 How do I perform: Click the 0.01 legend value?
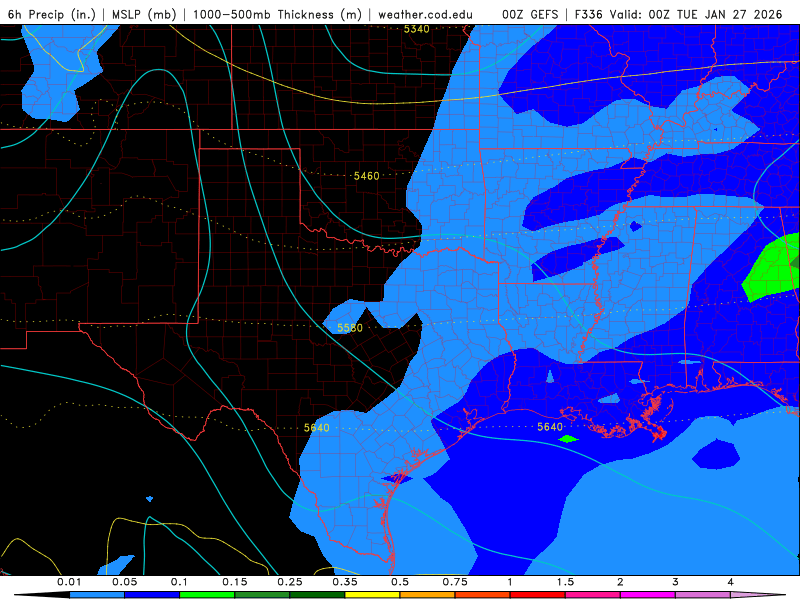pyautogui.click(x=69, y=582)
